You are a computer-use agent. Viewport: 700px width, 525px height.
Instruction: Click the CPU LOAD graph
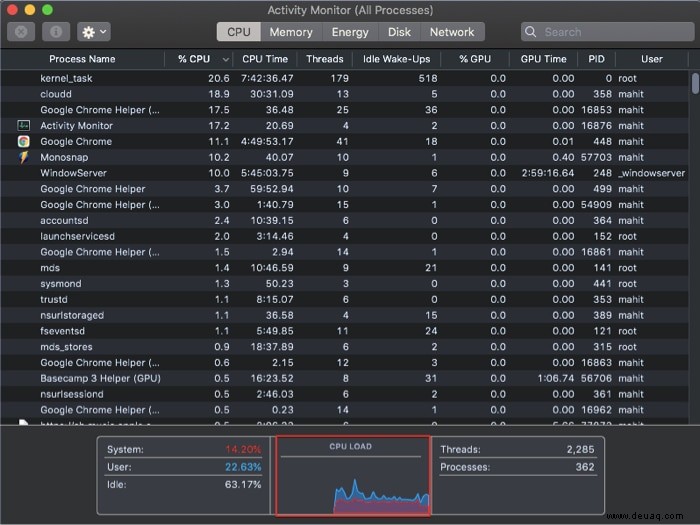353,476
